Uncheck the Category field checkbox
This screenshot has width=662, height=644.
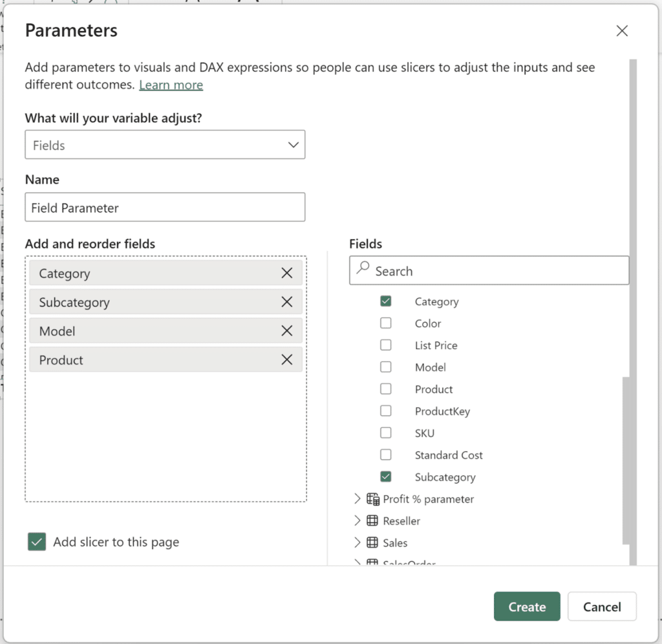click(x=386, y=301)
